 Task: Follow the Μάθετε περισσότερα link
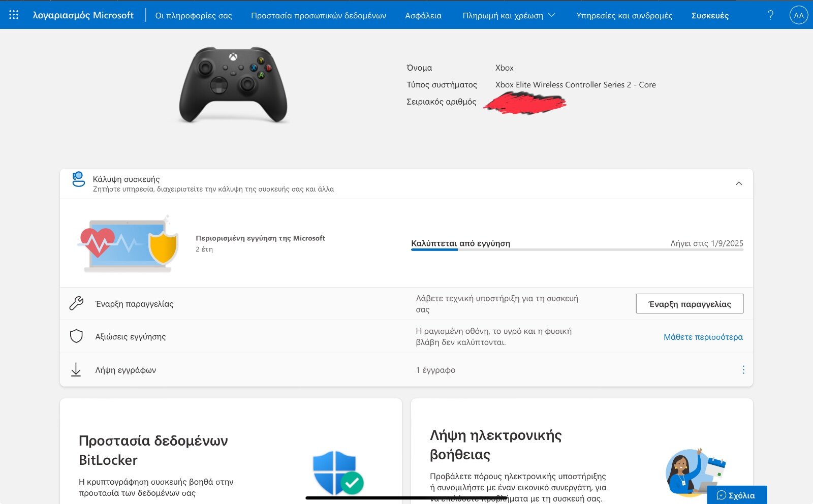click(703, 337)
